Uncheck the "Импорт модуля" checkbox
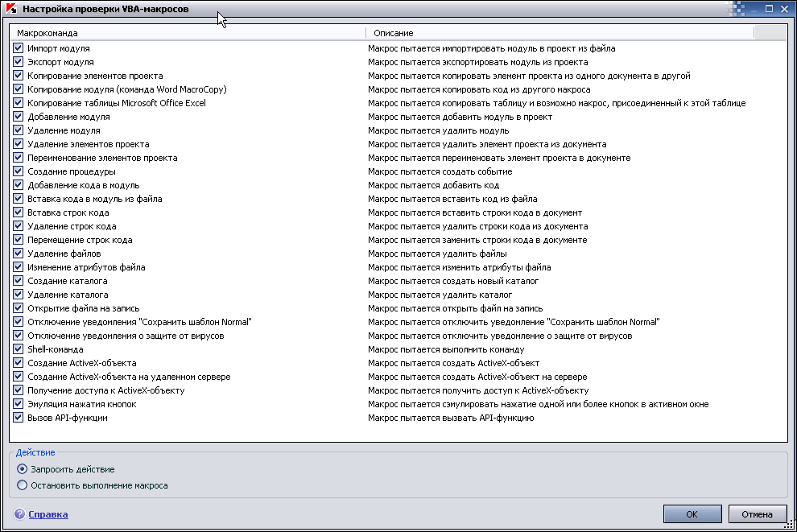 19,49
